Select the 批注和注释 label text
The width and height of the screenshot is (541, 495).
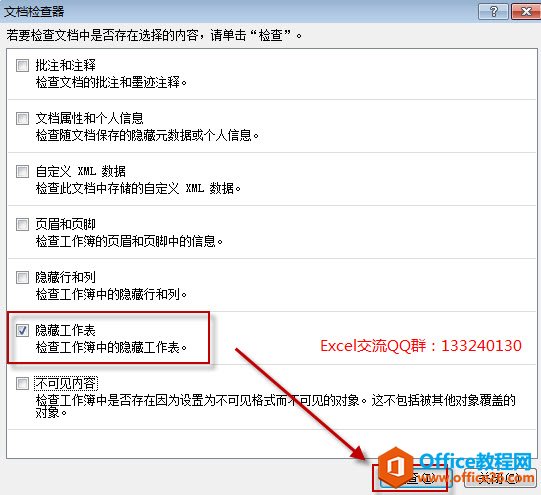point(66,65)
